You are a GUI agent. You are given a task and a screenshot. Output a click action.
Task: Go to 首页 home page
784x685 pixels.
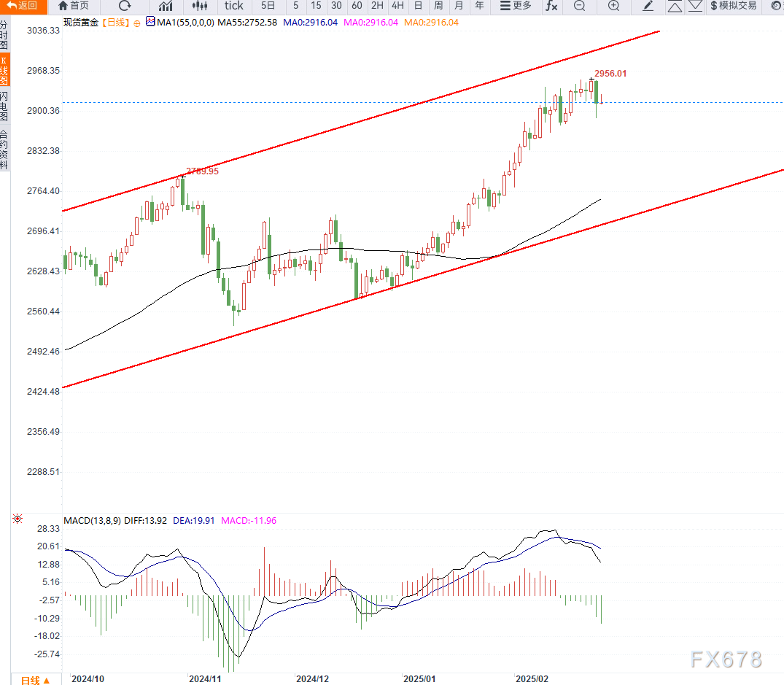(x=73, y=6)
